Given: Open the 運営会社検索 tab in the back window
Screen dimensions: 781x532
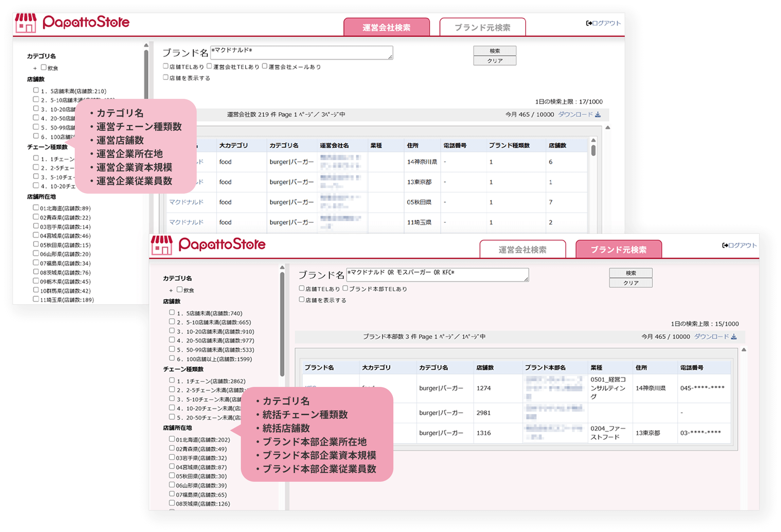Looking at the screenshot, I should point(387,27).
